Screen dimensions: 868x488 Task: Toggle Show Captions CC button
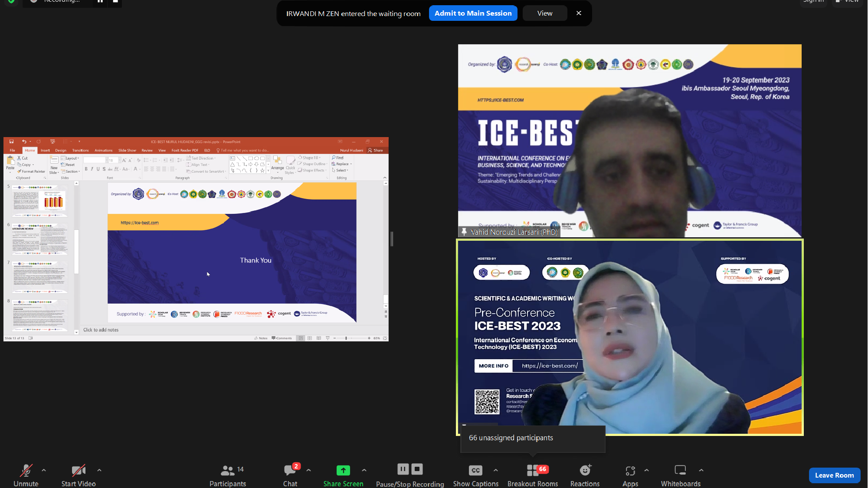click(x=476, y=475)
